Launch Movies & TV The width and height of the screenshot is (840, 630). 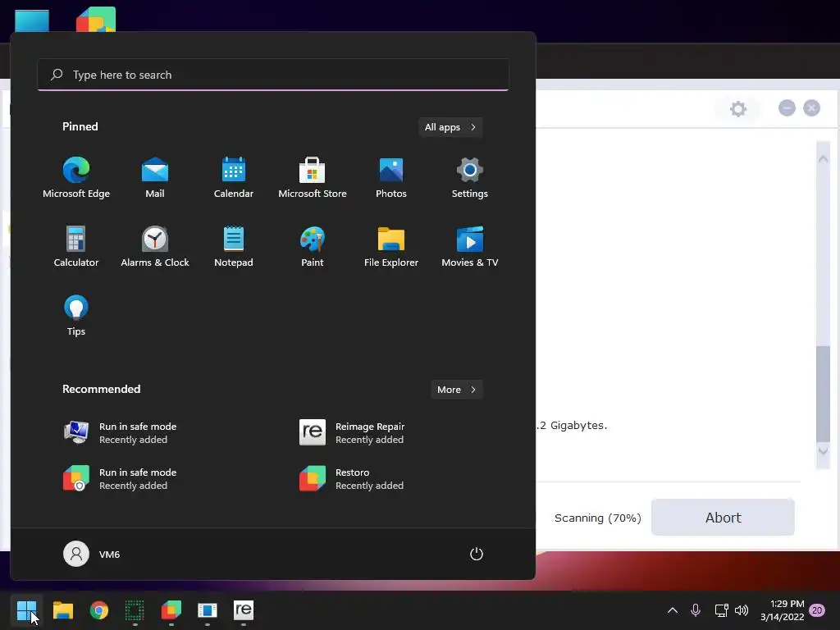click(x=470, y=246)
